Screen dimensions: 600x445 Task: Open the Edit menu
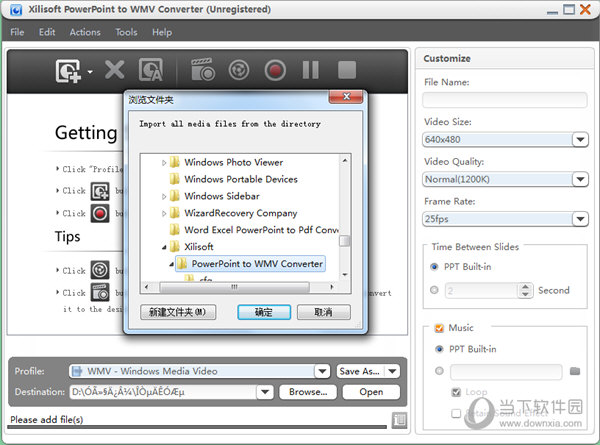click(47, 32)
